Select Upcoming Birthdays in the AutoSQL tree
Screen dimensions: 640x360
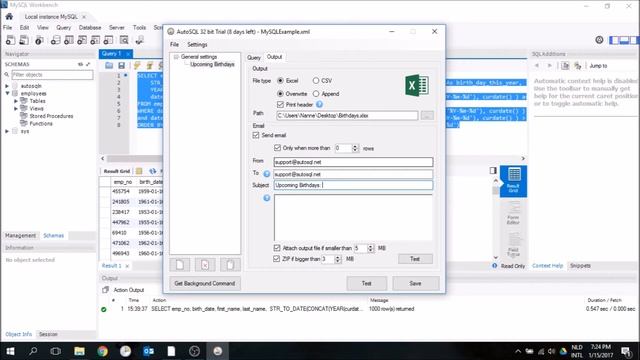[212, 64]
